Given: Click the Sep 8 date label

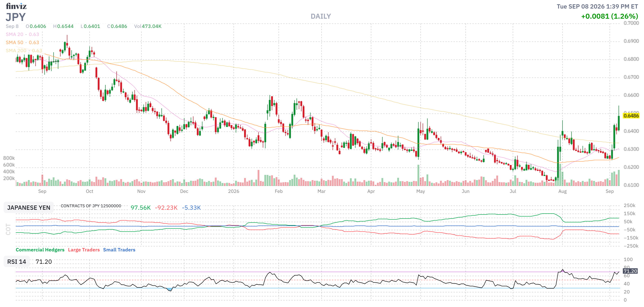Looking at the screenshot, I should pos(12,26).
